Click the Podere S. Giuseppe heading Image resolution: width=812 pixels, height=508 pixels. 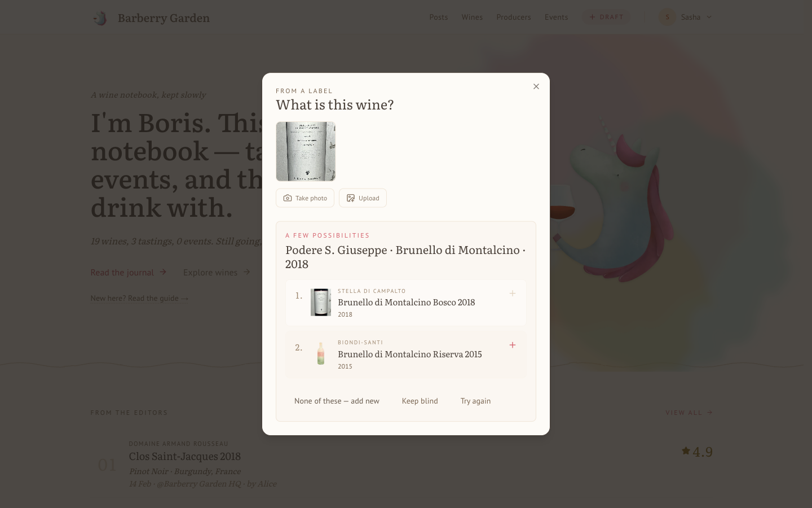pyautogui.click(x=405, y=257)
